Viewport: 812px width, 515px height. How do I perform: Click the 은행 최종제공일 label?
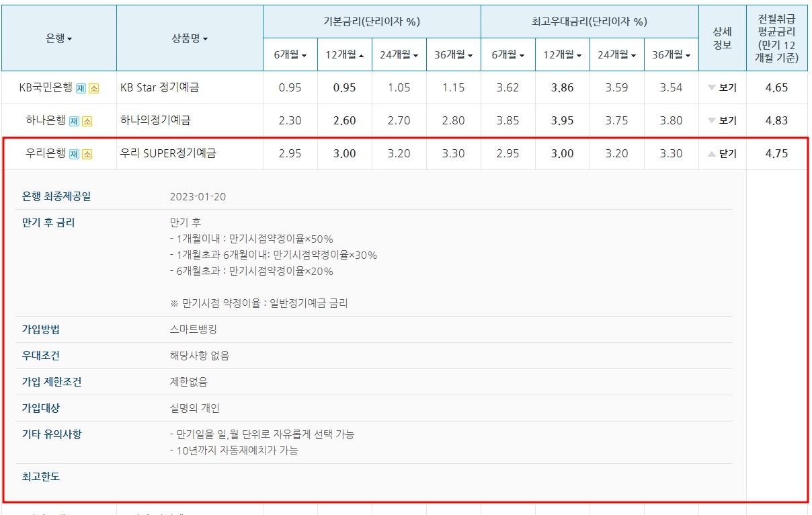pos(56,197)
